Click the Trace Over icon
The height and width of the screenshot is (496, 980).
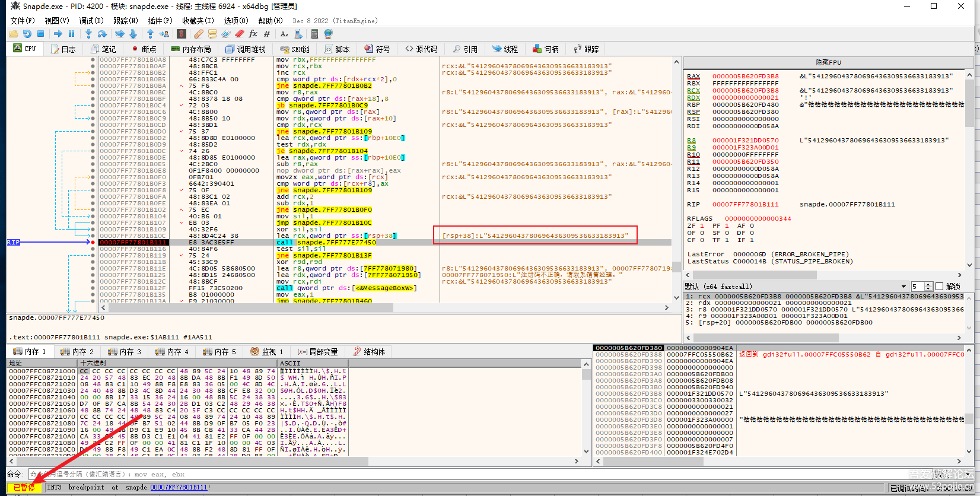(x=133, y=34)
